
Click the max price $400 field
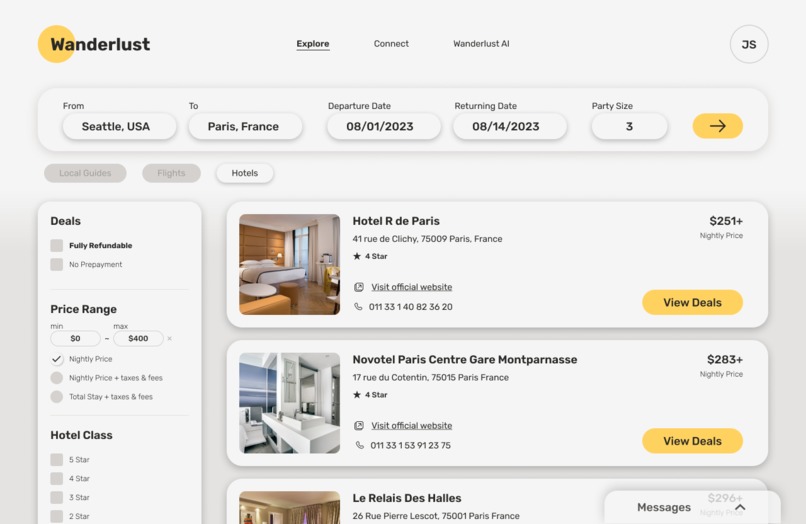coord(138,338)
